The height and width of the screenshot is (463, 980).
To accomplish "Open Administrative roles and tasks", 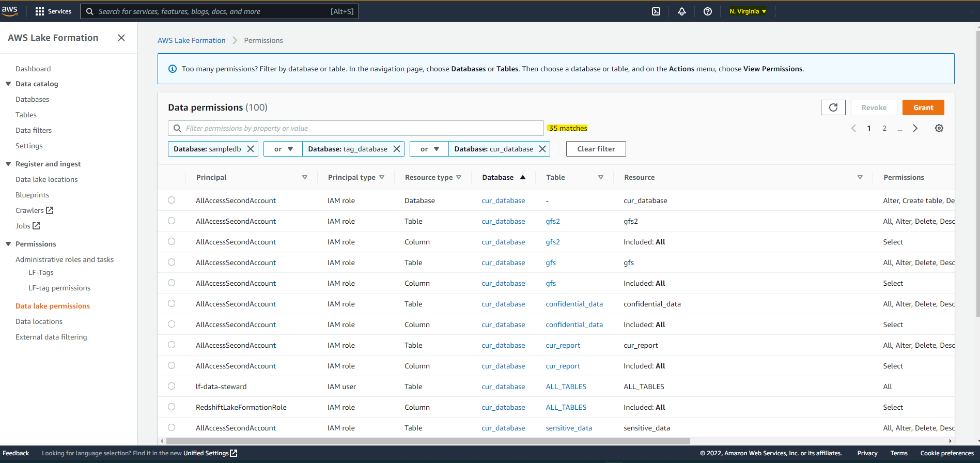I will pos(65,259).
